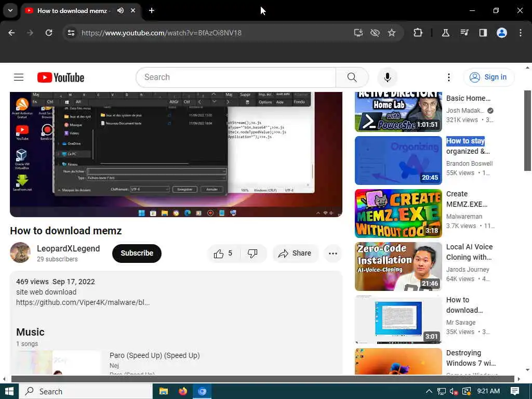Open Mr Savage How to download thumbnail
532x399 pixels.
click(398, 320)
